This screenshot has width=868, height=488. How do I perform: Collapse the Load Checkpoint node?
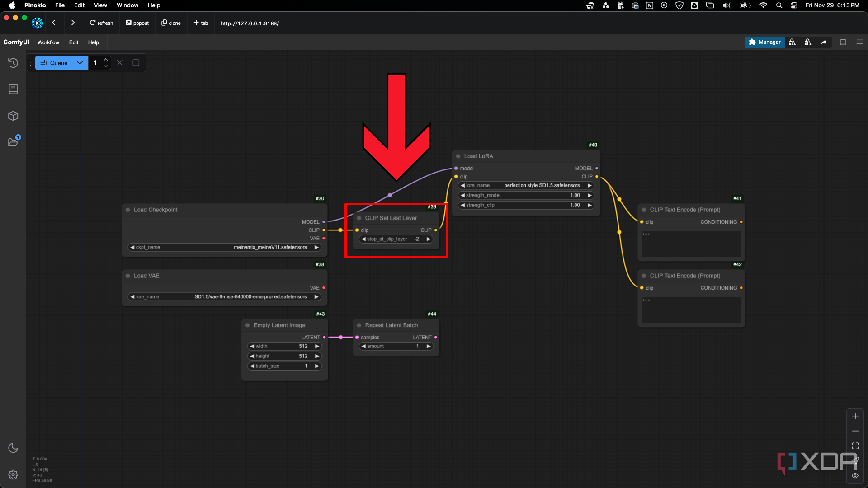tap(128, 210)
